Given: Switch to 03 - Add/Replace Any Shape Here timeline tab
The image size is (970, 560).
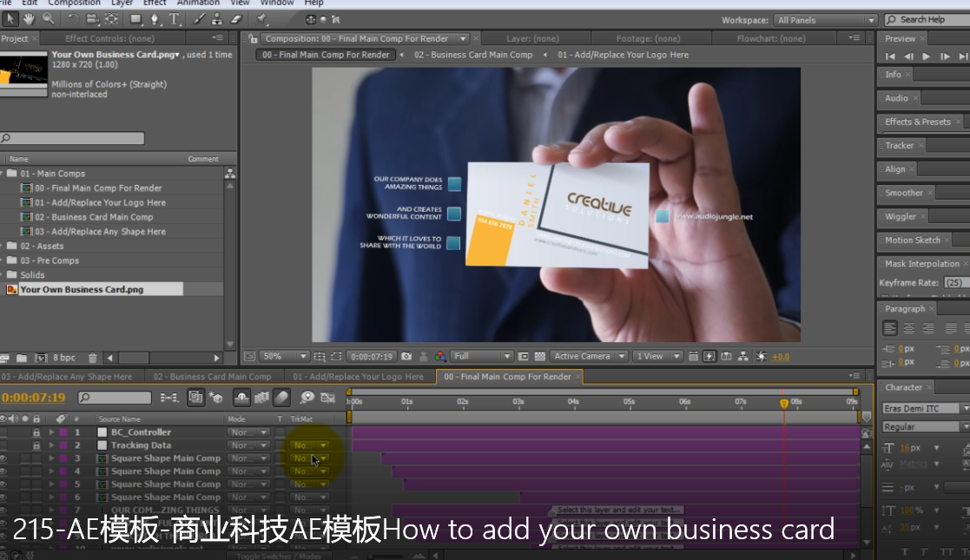Looking at the screenshot, I should (66, 376).
